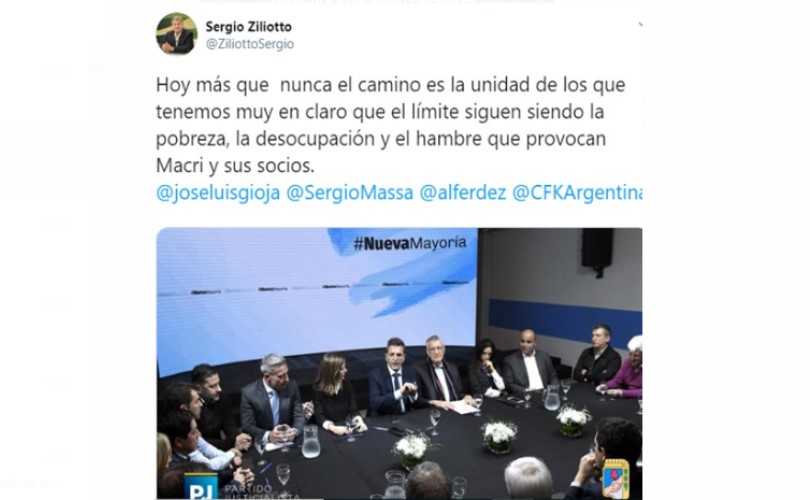Click the PJ logo on the photo

tap(201, 487)
